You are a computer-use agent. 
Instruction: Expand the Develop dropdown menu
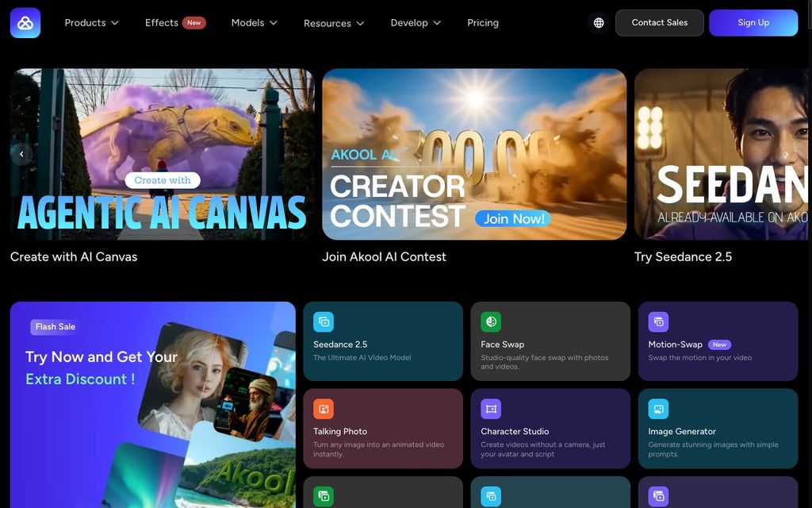click(x=416, y=23)
